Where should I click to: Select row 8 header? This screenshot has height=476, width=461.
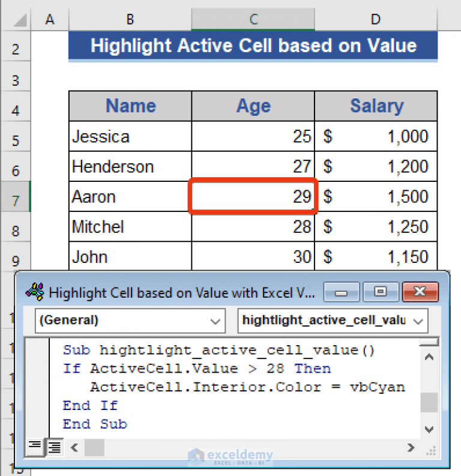[16, 227]
